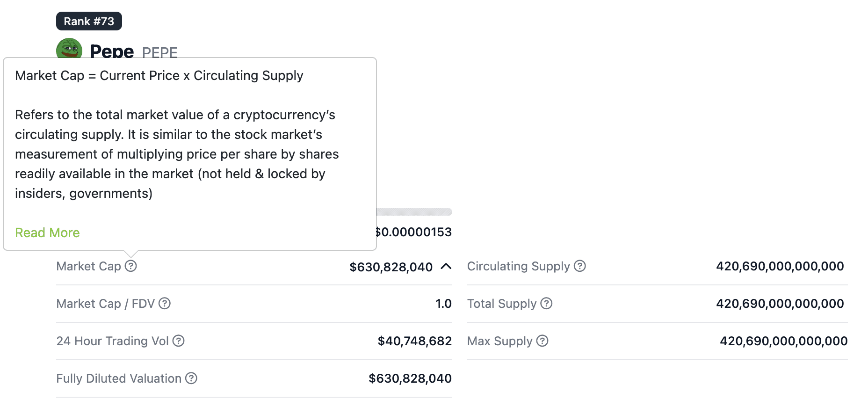Click the Pepe coin name heading

[x=112, y=51]
